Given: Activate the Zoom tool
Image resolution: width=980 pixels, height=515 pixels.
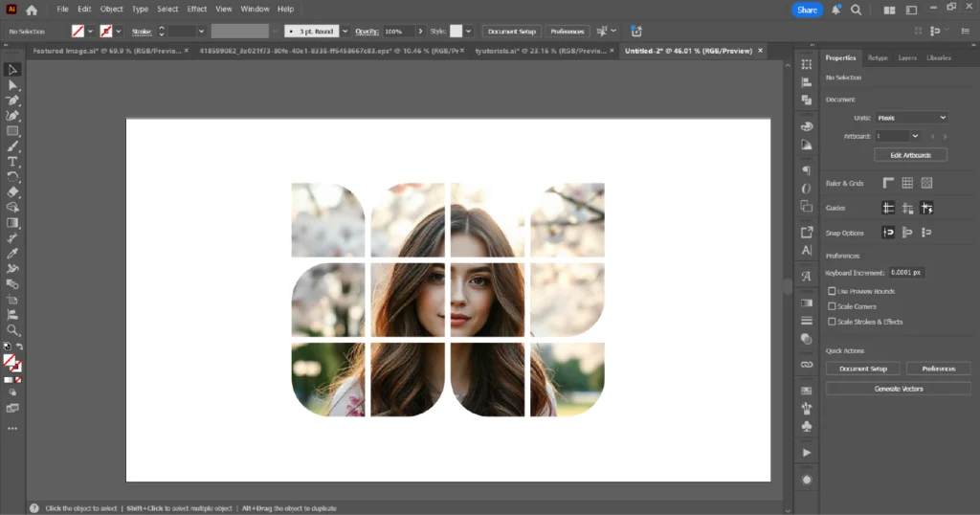Looking at the screenshot, I should pos(12,330).
